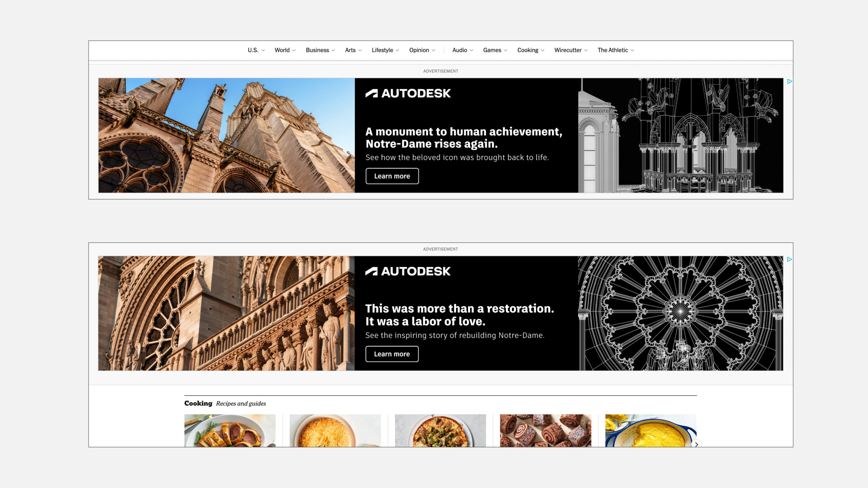This screenshot has width=868, height=488.
Task: Click the Notre-Dame facade statues photo in the second ad
Action: pos(226,313)
